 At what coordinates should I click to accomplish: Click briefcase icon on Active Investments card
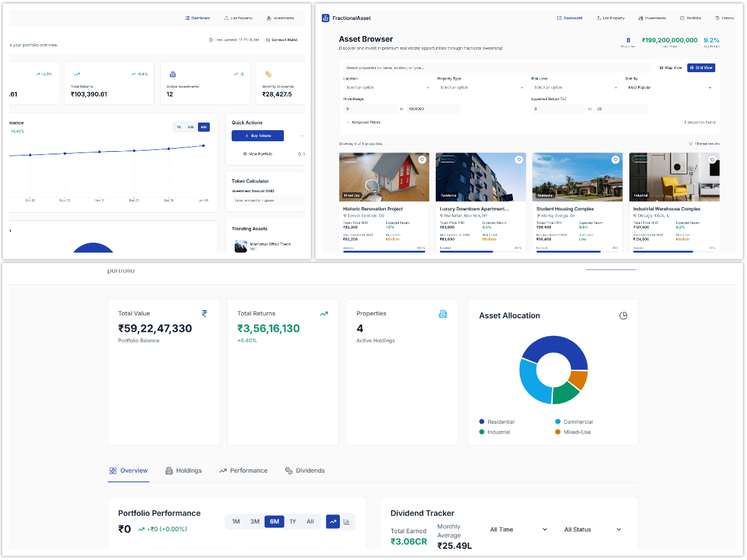click(172, 73)
